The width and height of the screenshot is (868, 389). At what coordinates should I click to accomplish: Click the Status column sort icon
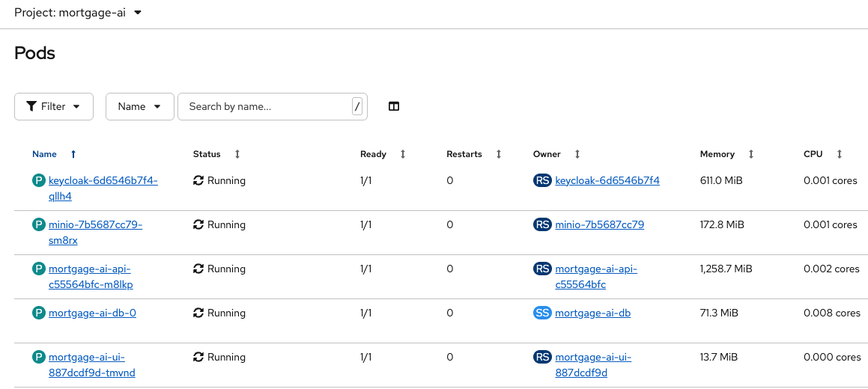point(237,154)
